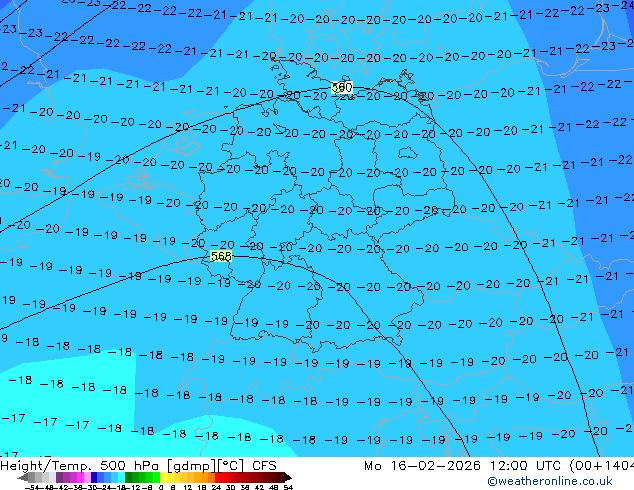
Task: Open the weatheronline.co.uk copyright link
Action: [550, 481]
